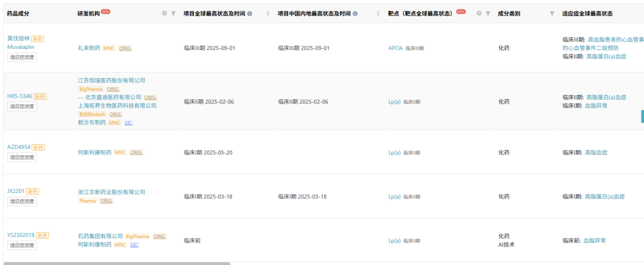Open 上海拓界生物医药科技有限公司 link

(117, 106)
